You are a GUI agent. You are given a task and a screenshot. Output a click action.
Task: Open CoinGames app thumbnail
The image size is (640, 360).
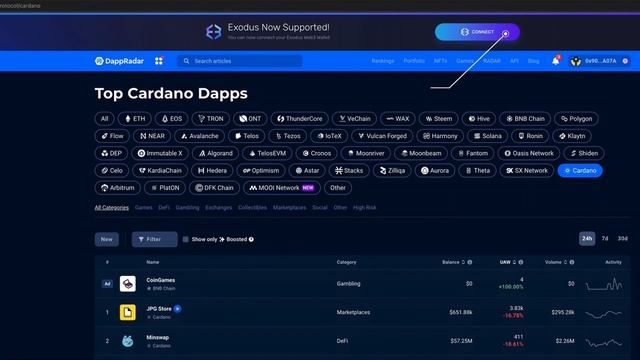[x=128, y=284]
